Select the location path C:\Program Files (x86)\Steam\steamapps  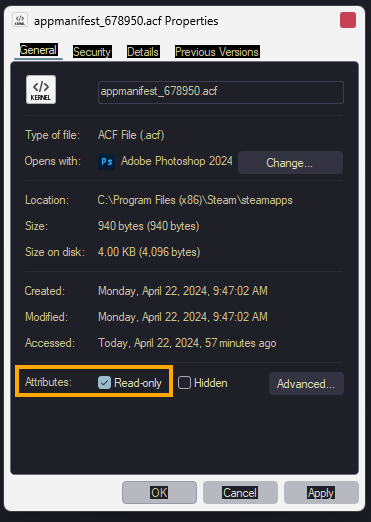[x=195, y=200]
